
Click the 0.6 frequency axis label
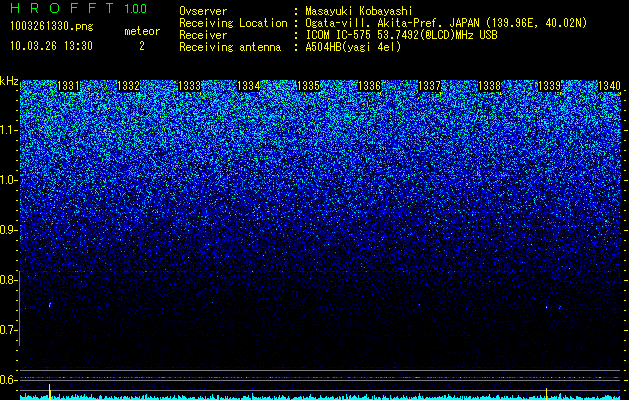[x=7, y=380]
